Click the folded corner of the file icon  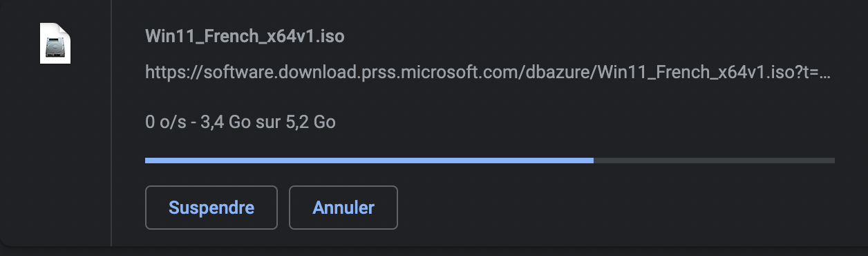pos(65,28)
